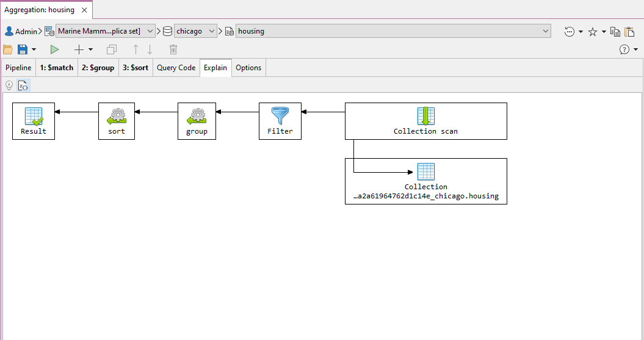644x340 pixels.
Task: Click the blue save disk icon
Action: point(23,49)
